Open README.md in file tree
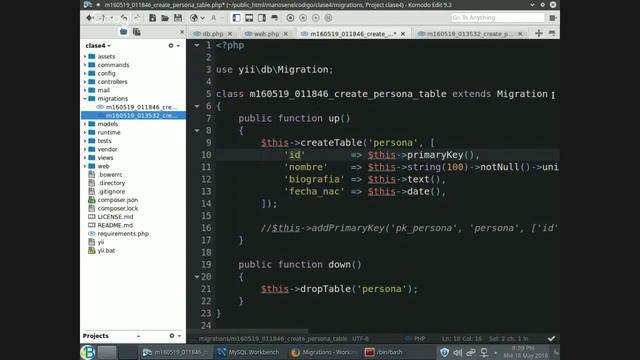640x360 pixels. coord(115,225)
